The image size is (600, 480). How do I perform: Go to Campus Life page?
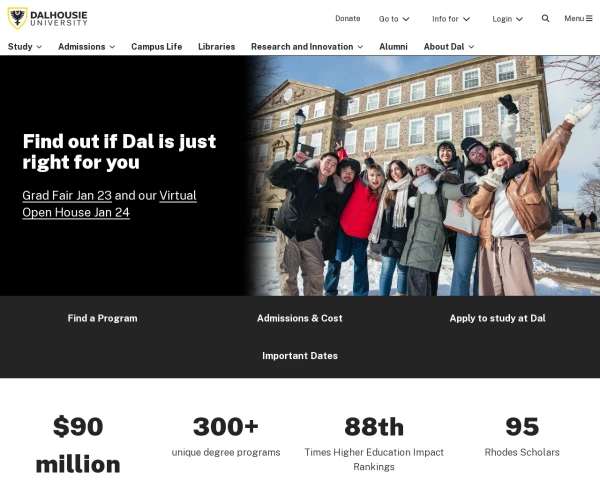click(157, 47)
